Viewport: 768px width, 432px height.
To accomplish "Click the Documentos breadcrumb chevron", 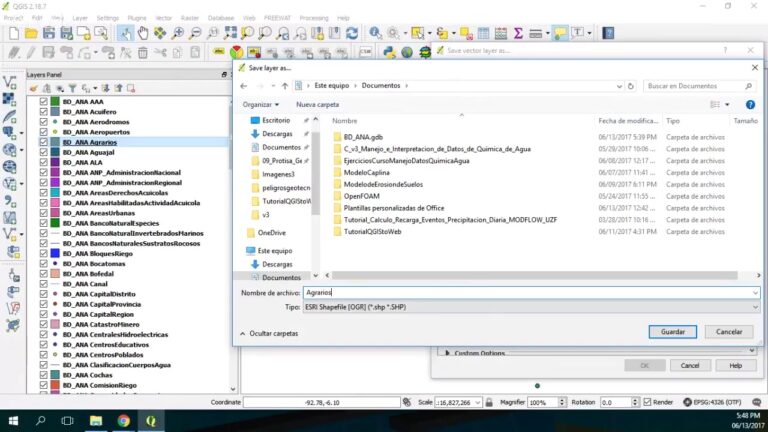I will click(x=407, y=86).
